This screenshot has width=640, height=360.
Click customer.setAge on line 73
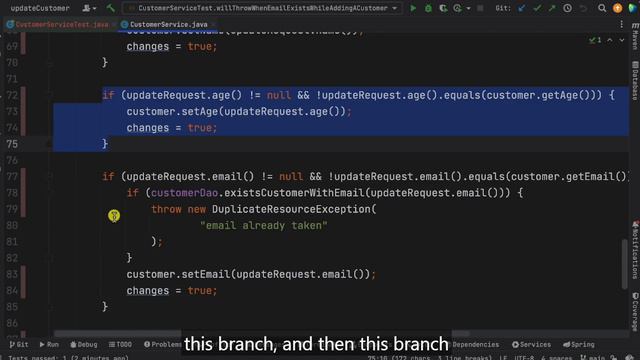[x=172, y=111]
